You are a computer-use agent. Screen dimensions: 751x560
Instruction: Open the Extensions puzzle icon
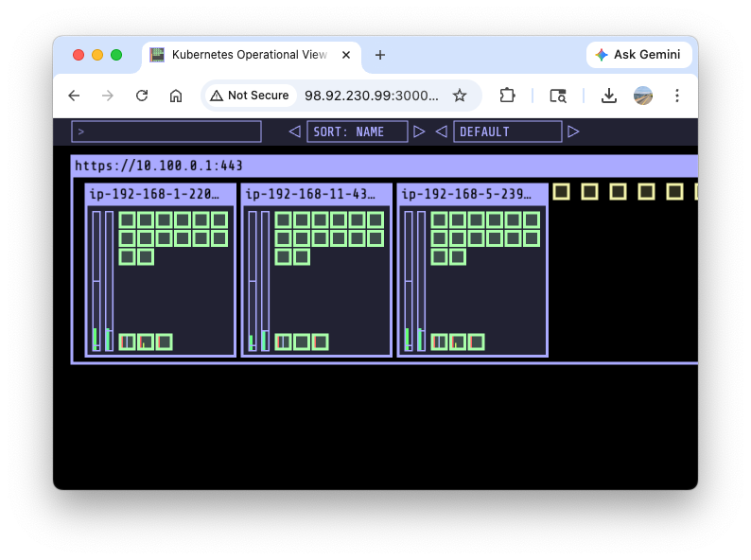(x=507, y=96)
